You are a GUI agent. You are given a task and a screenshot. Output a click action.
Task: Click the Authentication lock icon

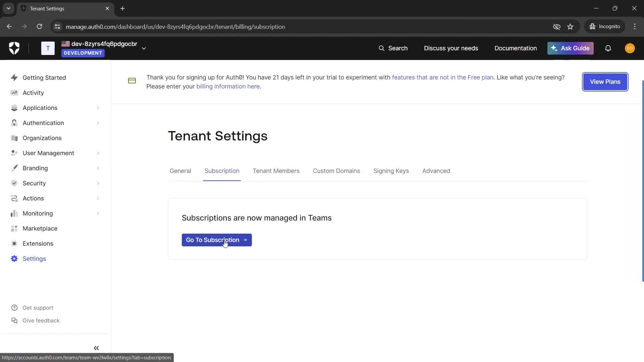tap(14, 123)
